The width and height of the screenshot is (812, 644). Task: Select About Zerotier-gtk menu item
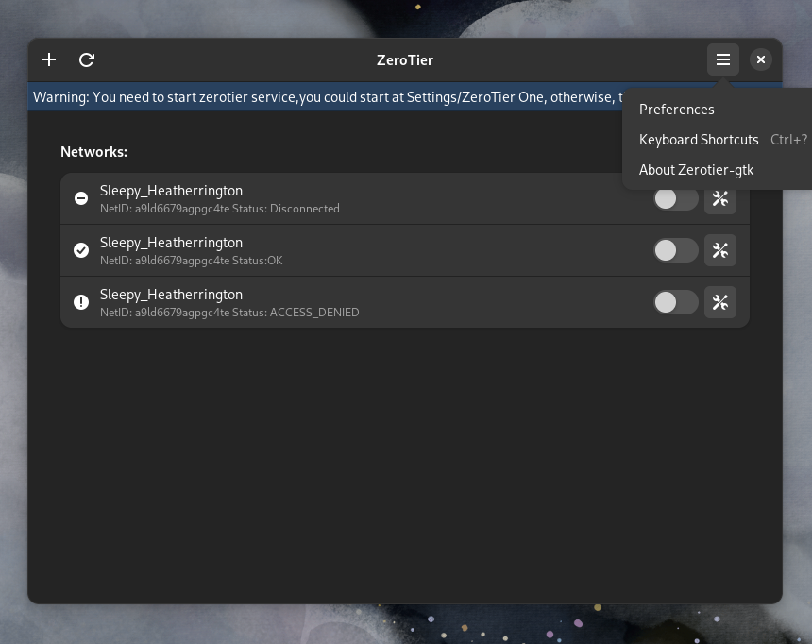coord(696,170)
